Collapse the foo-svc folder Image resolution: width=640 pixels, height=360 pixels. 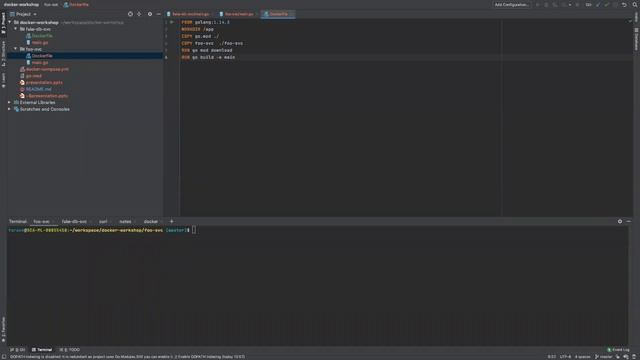point(16,49)
